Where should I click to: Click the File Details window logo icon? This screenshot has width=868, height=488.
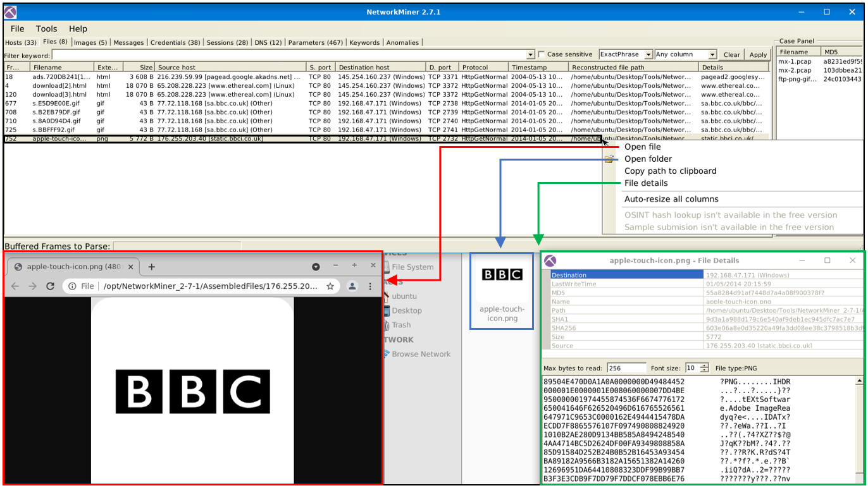click(x=550, y=260)
